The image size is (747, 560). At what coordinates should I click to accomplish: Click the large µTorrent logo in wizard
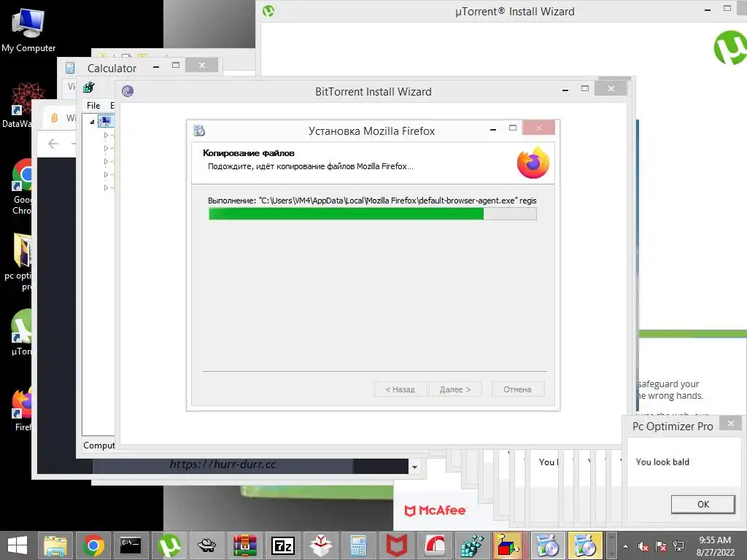[730, 47]
